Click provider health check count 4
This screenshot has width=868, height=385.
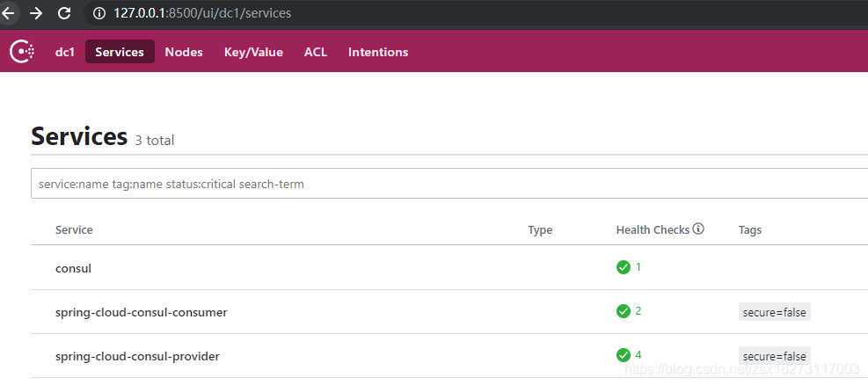[638, 354]
